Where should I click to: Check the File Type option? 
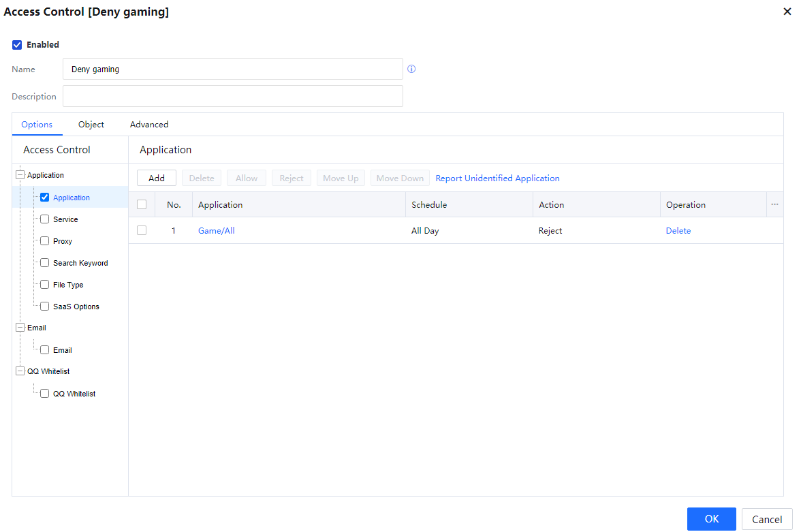pyautogui.click(x=45, y=285)
